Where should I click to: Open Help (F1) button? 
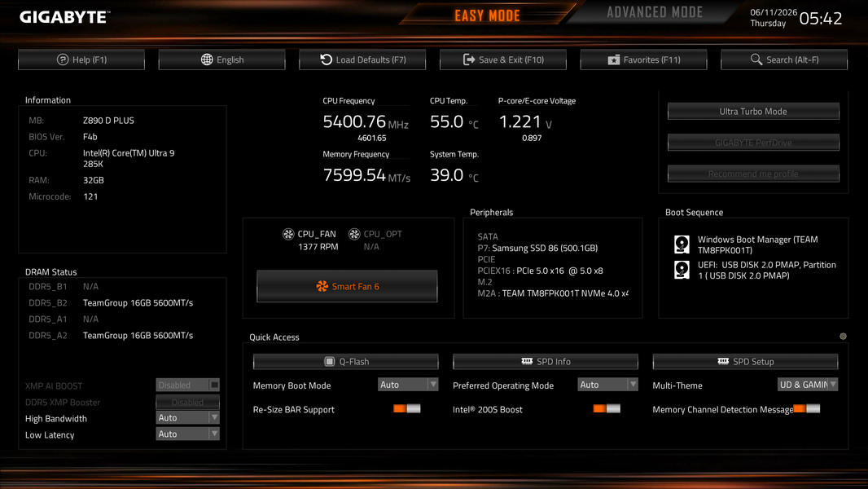point(81,59)
